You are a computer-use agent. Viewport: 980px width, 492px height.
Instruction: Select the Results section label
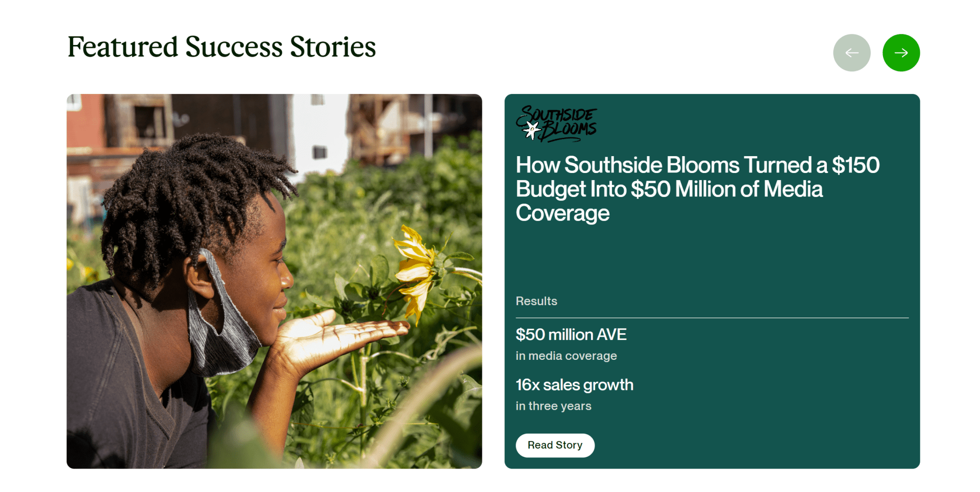(x=536, y=301)
